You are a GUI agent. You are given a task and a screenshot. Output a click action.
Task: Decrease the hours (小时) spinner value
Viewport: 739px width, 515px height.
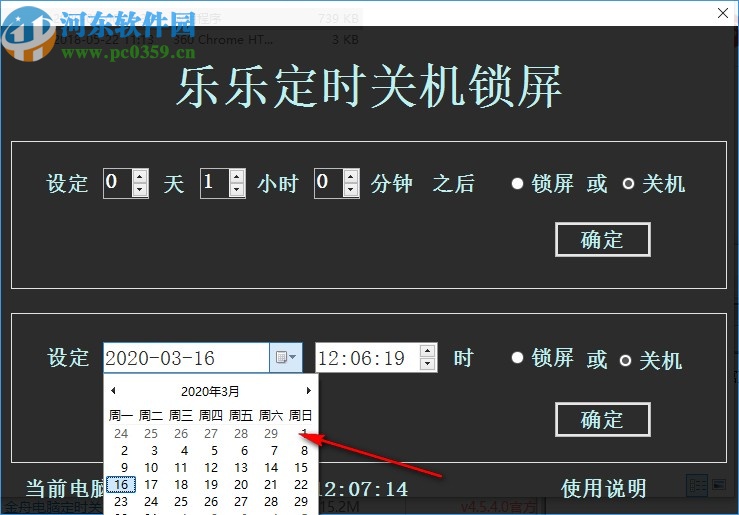pos(237,190)
